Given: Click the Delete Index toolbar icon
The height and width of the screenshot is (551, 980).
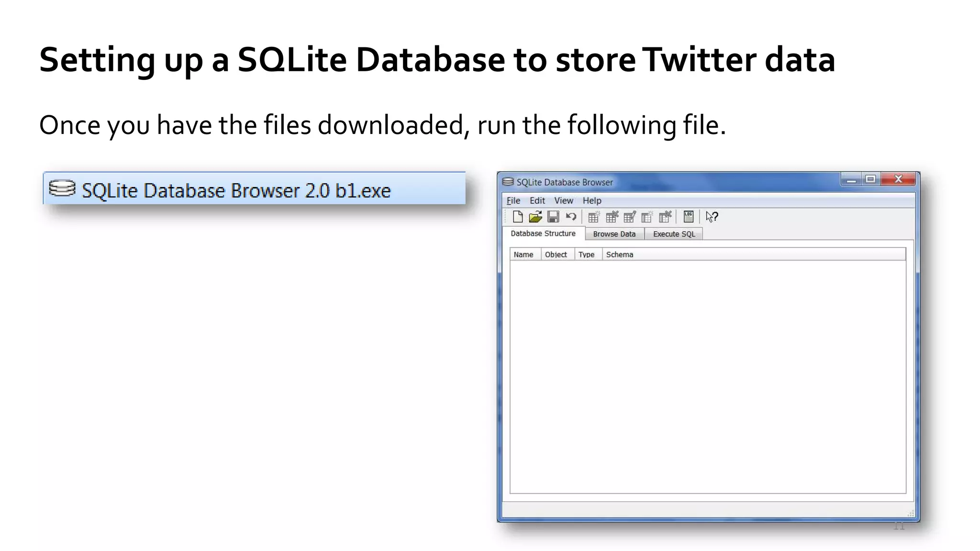Looking at the screenshot, I should click(665, 217).
